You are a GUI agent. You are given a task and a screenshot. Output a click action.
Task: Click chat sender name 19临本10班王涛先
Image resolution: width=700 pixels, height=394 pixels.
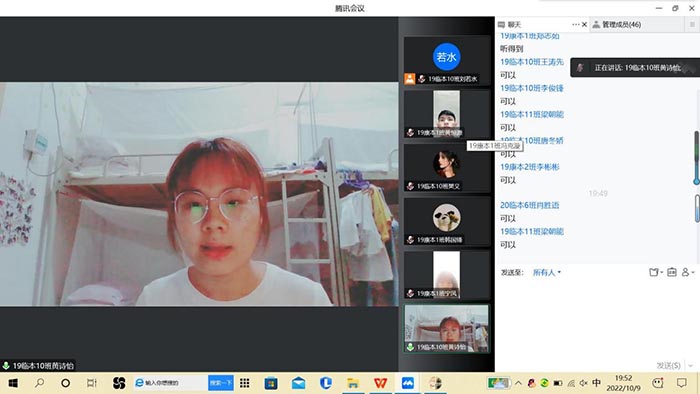point(532,62)
